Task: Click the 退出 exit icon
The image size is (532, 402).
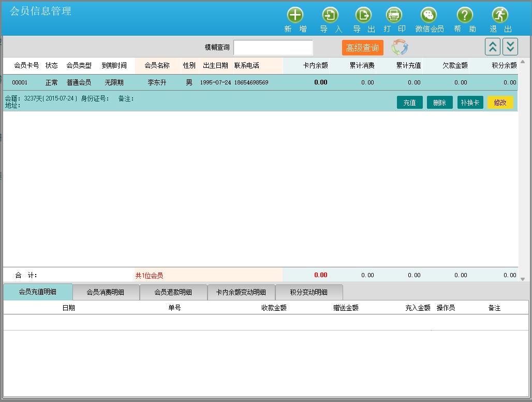Action: [500, 16]
